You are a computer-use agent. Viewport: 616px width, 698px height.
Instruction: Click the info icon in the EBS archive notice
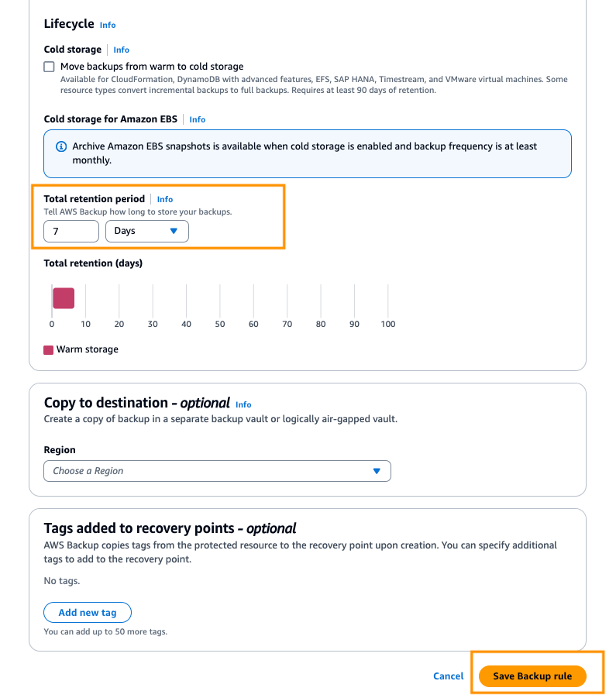[59, 146]
